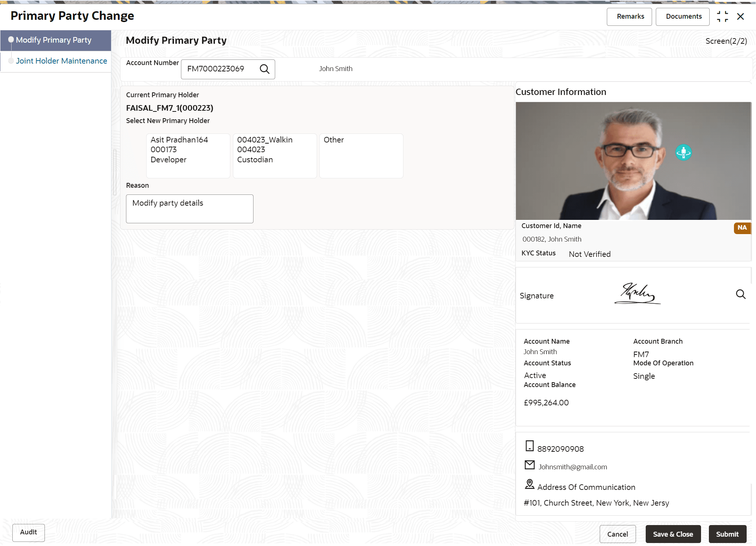The width and height of the screenshot is (756, 546).
Task: Click the teal 360 customer view icon
Action: pos(683,153)
